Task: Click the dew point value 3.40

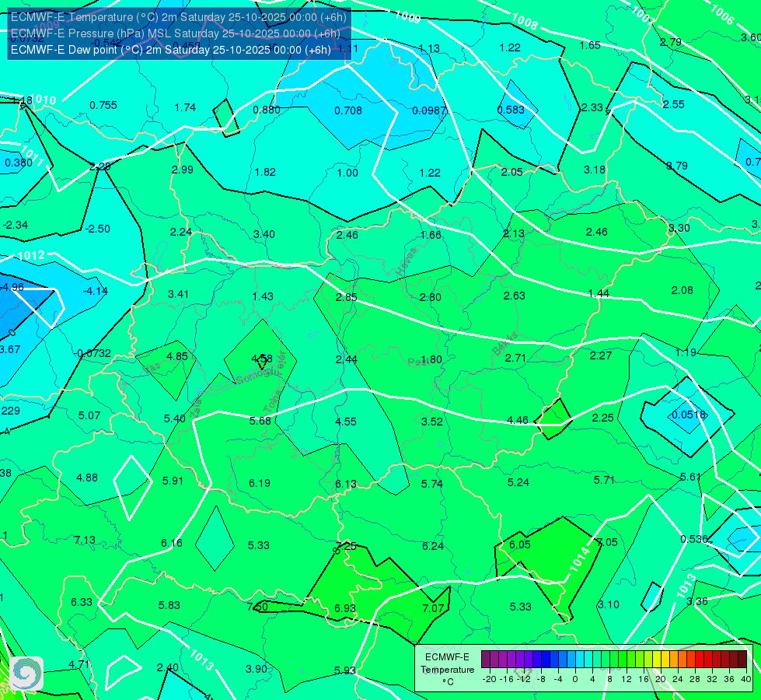Action: tap(264, 235)
